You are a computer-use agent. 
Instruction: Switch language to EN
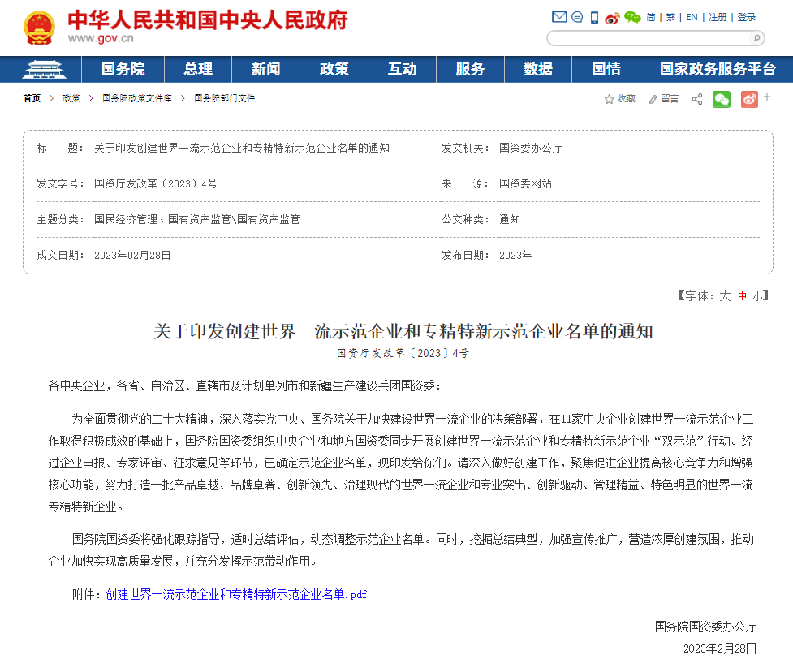(692, 17)
